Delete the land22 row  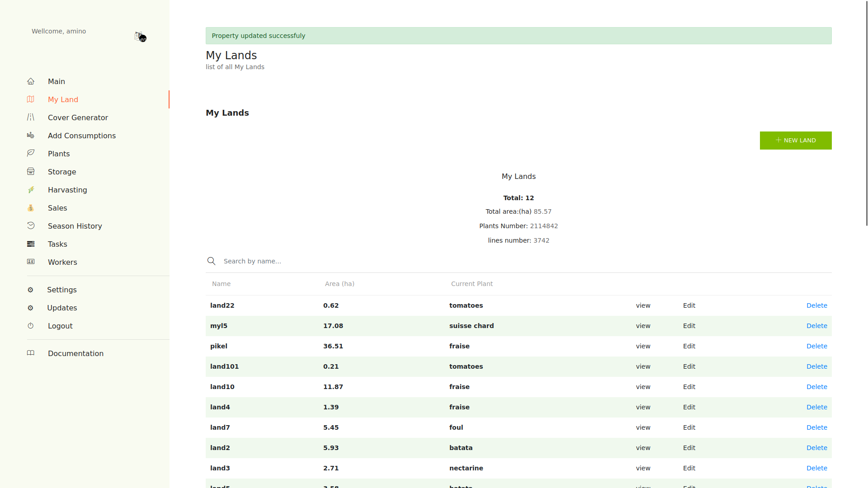click(x=816, y=305)
